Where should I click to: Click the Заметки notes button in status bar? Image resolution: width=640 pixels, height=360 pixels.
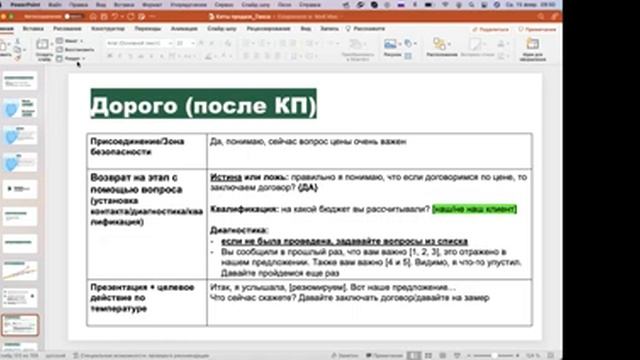(x=345, y=356)
